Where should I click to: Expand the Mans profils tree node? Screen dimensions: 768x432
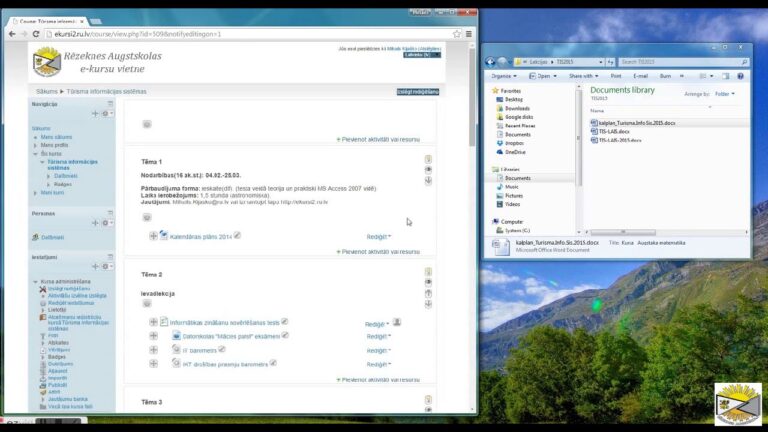[x=35, y=145]
